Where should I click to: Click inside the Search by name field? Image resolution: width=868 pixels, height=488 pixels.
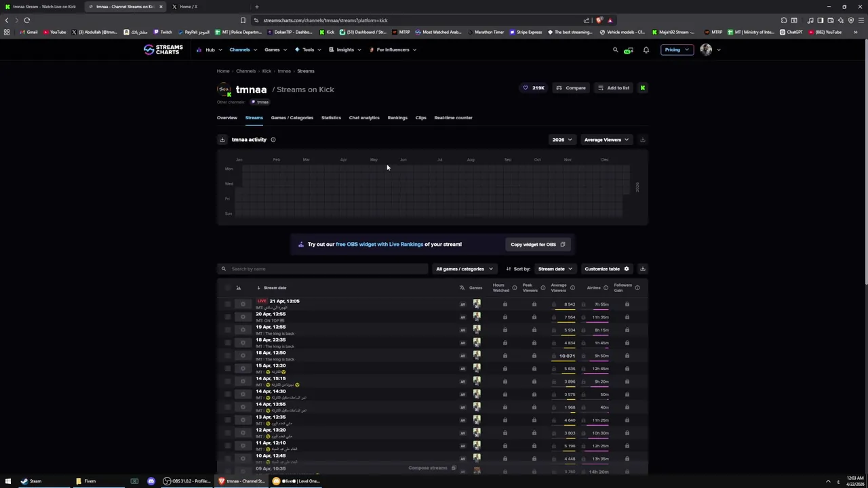pyautogui.click(x=323, y=269)
